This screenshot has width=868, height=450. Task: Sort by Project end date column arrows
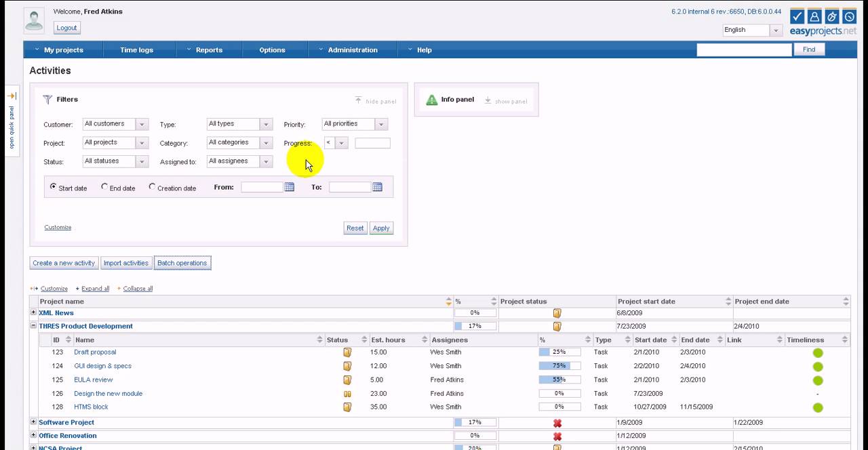tap(846, 302)
